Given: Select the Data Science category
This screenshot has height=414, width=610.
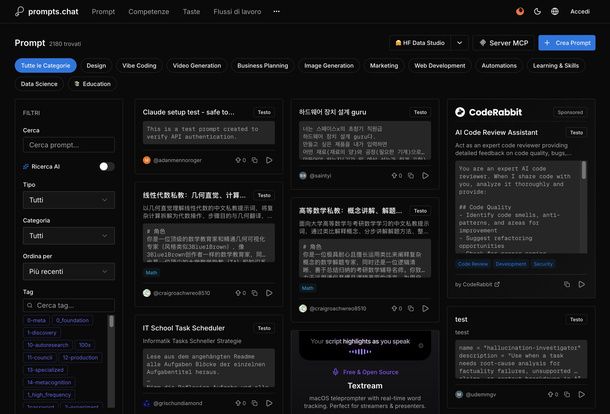Looking at the screenshot, I should (x=39, y=84).
